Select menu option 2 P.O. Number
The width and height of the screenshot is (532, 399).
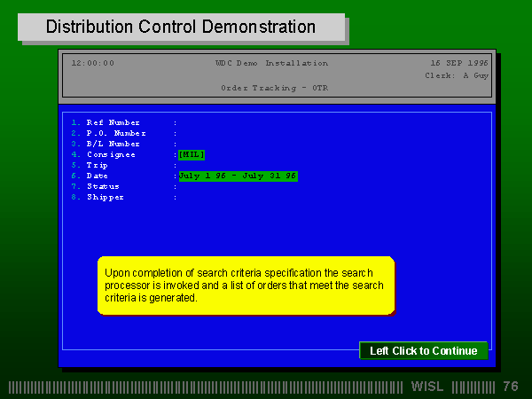pyautogui.click(x=108, y=133)
